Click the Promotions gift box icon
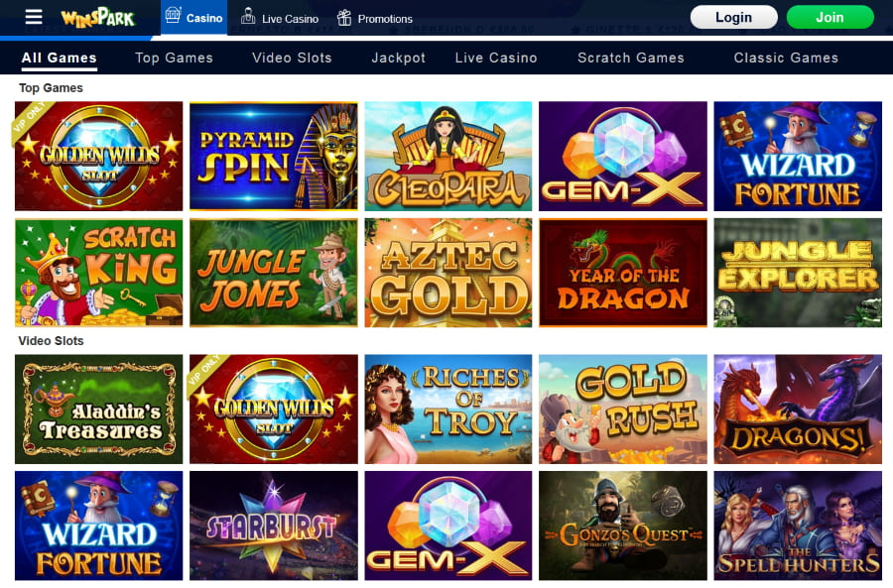Screen dimensions: 893x588 [x=344, y=18]
